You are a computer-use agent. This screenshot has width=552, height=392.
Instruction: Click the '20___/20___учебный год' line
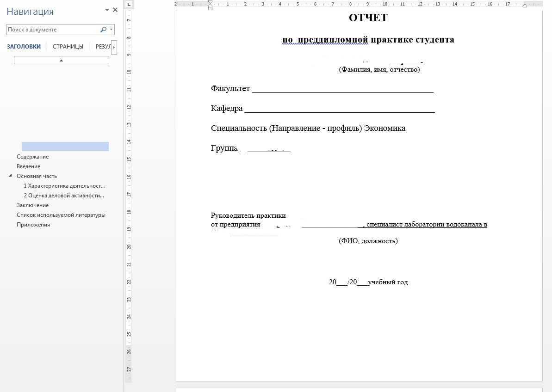pos(368,282)
